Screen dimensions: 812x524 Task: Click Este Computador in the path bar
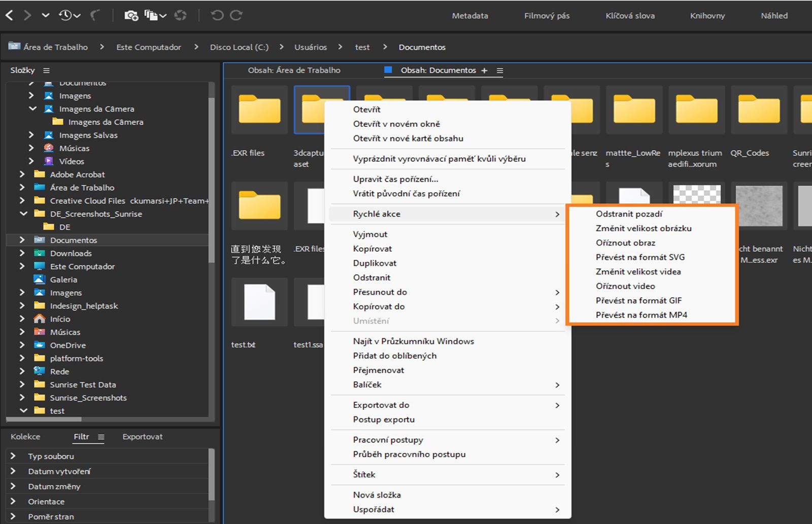pyautogui.click(x=149, y=47)
